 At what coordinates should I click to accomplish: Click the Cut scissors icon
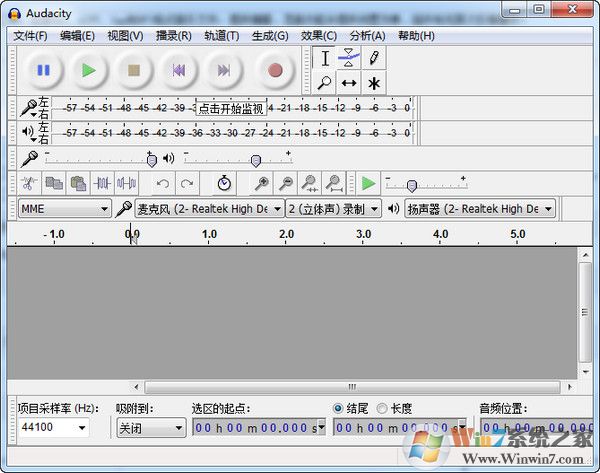[29, 183]
